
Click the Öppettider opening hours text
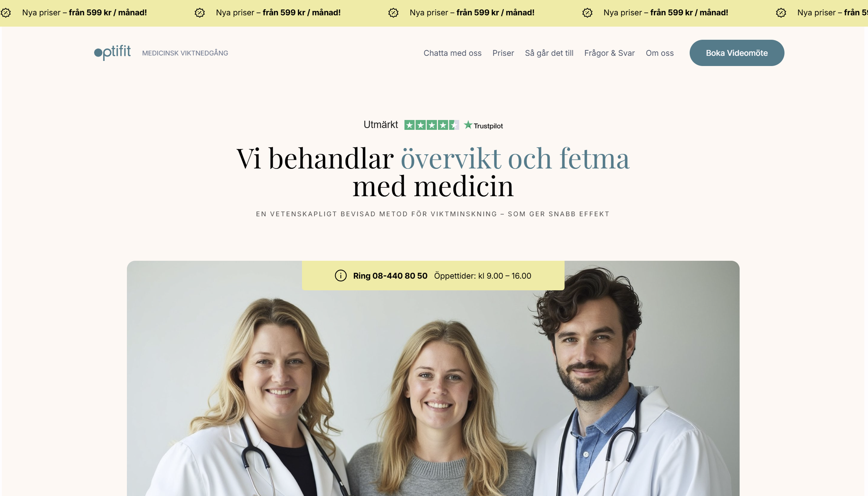pos(483,276)
